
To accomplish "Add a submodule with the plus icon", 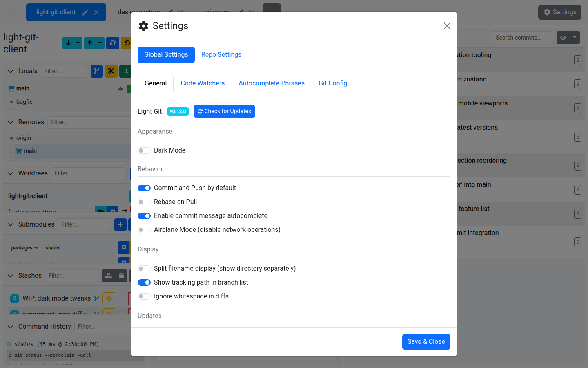I will pyautogui.click(x=120, y=224).
